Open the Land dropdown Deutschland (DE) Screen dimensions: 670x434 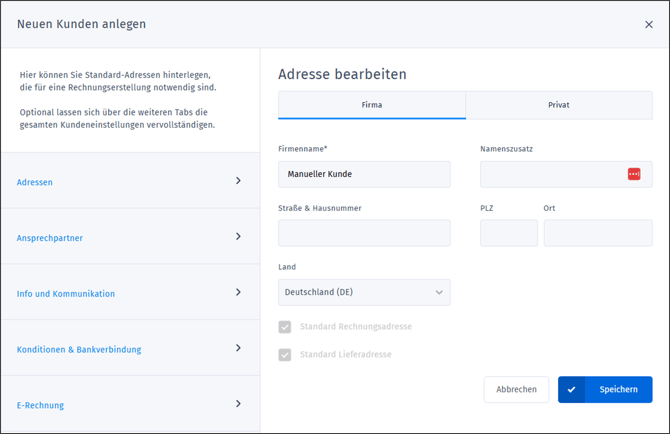(x=364, y=292)
